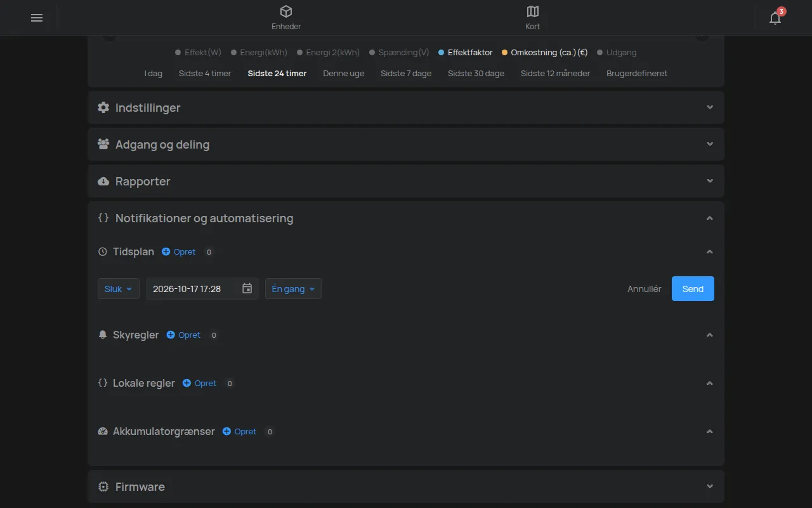Screen dimensions: 812x508
Task: Open the Sluk action dropdown
Action: tap(119, 289)
